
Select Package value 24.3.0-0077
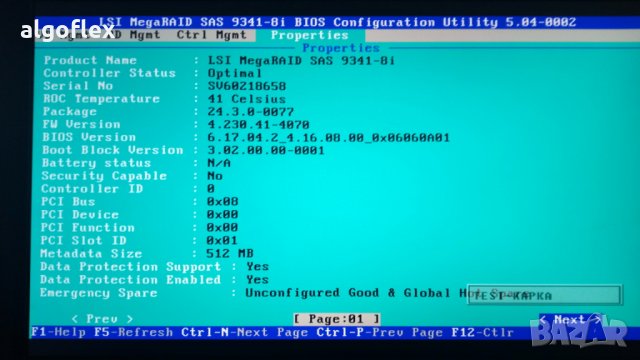click(251, 112)
